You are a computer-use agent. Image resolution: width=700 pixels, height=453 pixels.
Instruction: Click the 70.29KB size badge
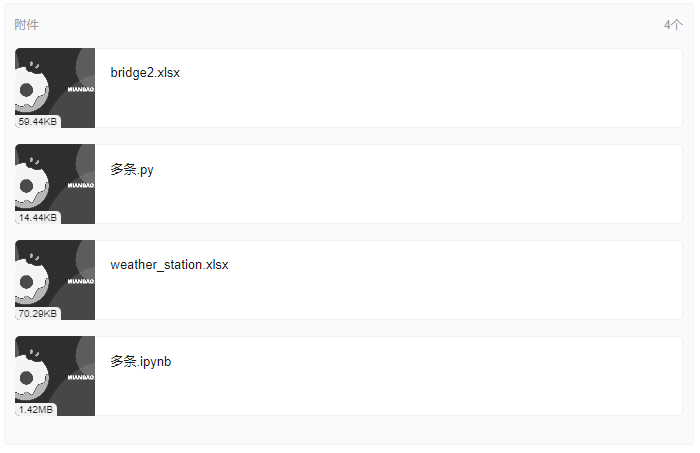[x=38, y=313]
